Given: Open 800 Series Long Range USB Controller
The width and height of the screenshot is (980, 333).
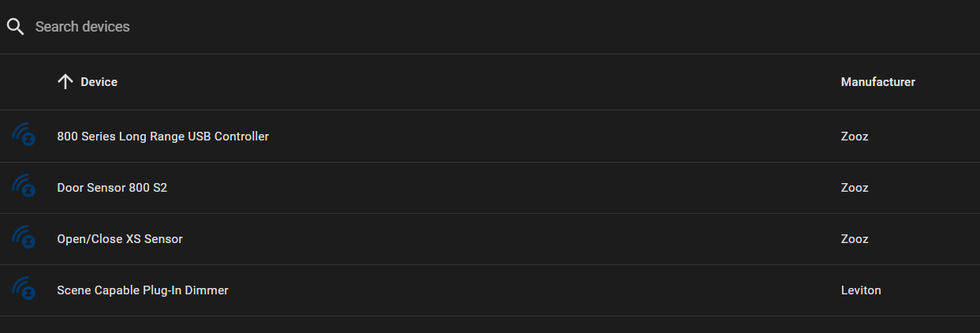Looking at the screenshot, I should (162, 137).
